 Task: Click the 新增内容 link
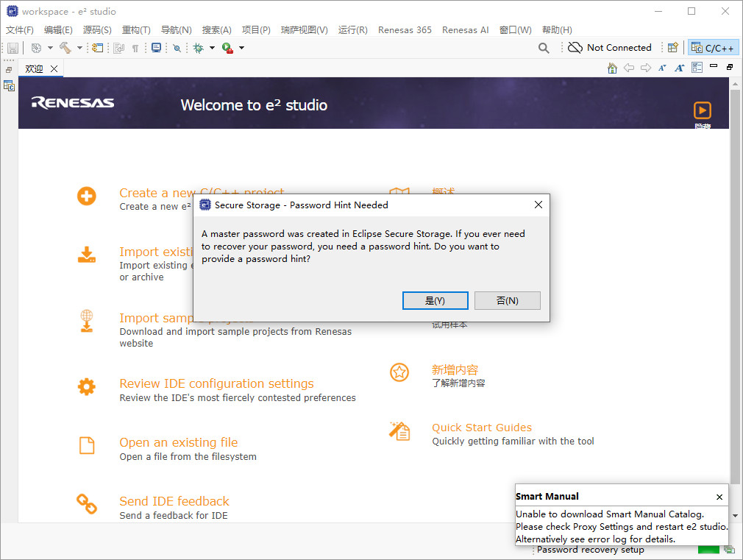[455, 369]
